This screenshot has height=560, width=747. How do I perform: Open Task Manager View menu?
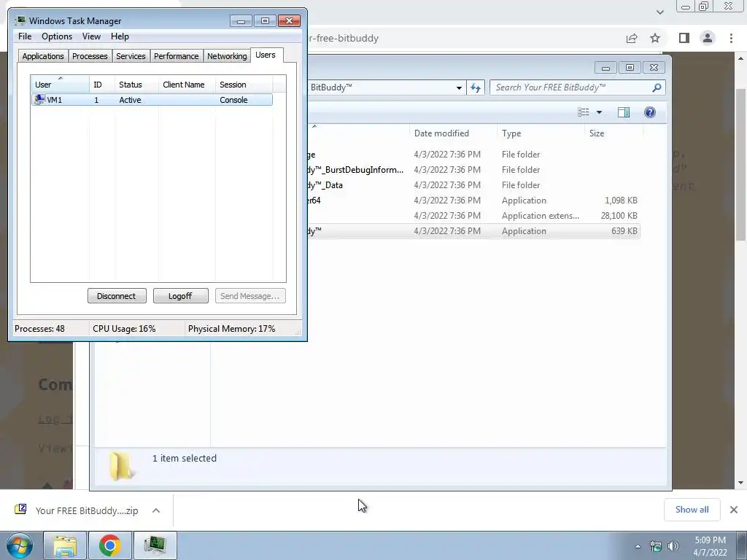(x=91, y=36)
